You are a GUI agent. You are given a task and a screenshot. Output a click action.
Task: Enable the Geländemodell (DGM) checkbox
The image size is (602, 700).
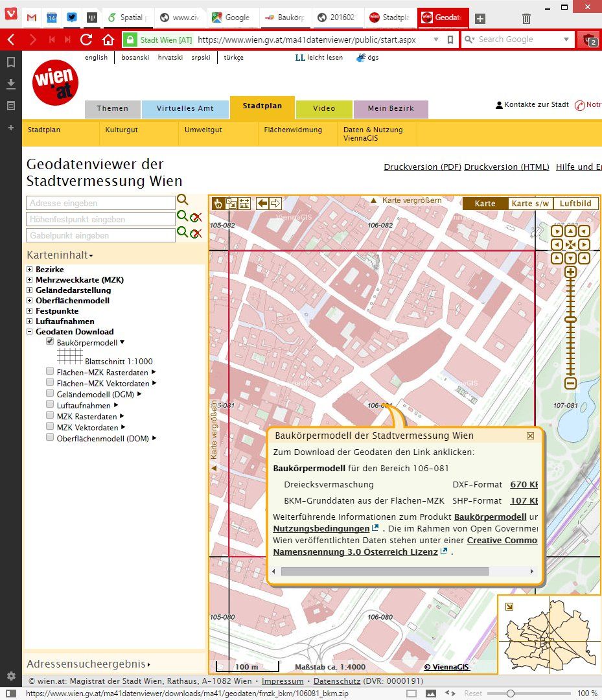[x=50, y=393]
